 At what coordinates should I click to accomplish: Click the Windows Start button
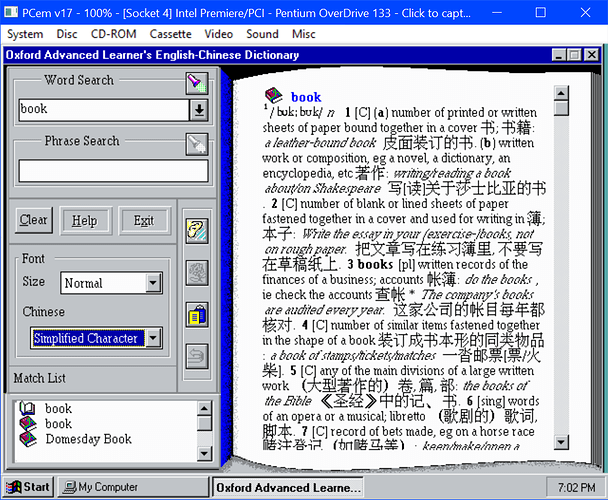click(28, 487)
